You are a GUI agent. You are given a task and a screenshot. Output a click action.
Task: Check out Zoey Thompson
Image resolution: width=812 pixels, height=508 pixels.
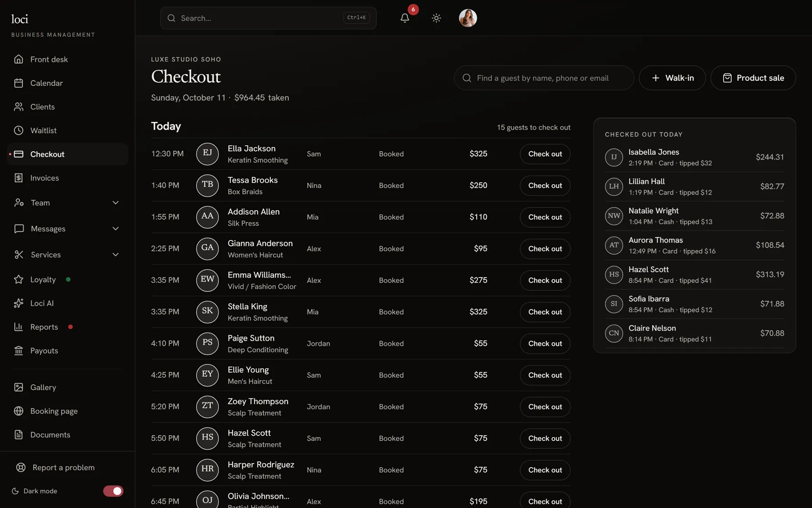tap(545, 407)
